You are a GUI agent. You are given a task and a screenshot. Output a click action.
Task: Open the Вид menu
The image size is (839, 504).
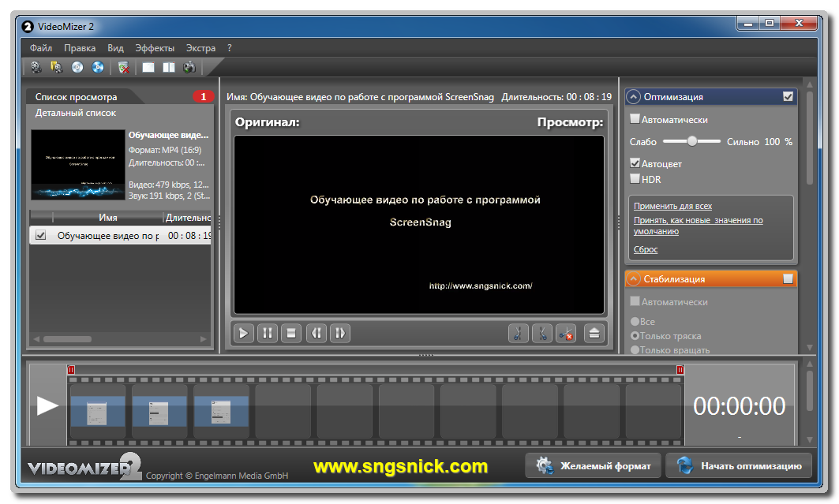click(x=115, y=48)
